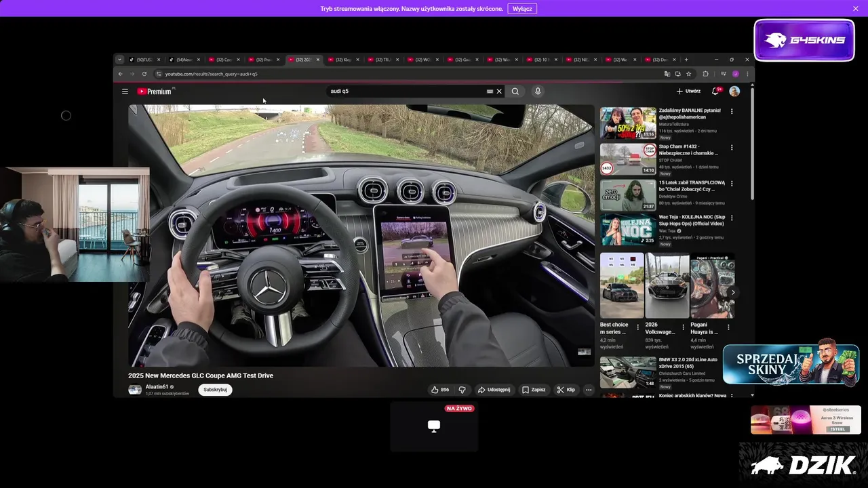Switch to the '(54)Now' TikTok tab
Screen dimensions: 868x488
coord(184,60)
